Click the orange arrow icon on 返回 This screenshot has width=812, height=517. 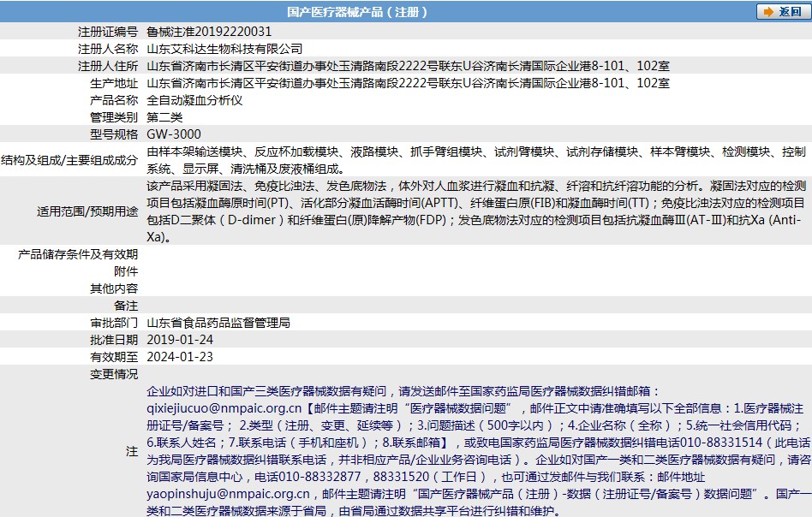click(768, 11)
